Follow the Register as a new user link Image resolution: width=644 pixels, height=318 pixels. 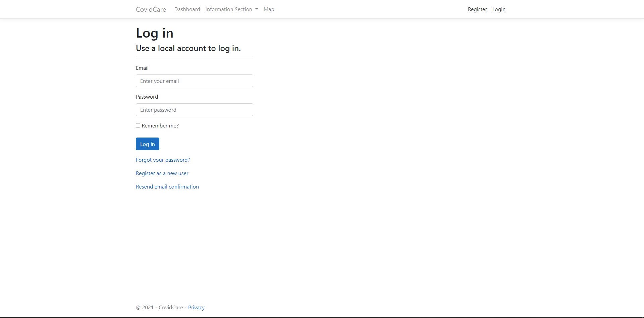pos(162,173)
